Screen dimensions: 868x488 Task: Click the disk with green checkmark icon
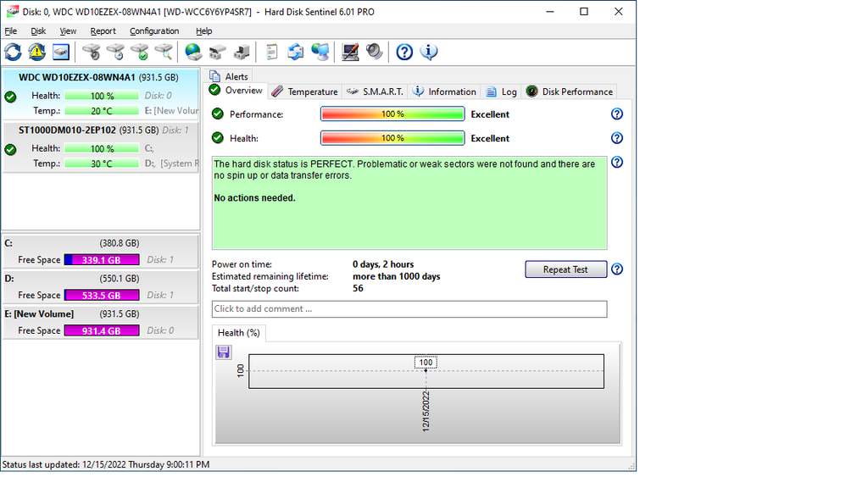click(x=140, y=52)
